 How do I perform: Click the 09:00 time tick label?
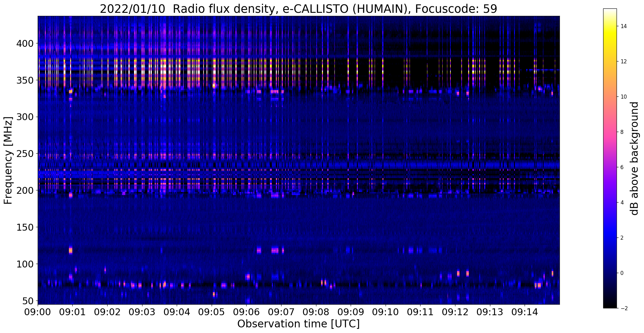38,312
